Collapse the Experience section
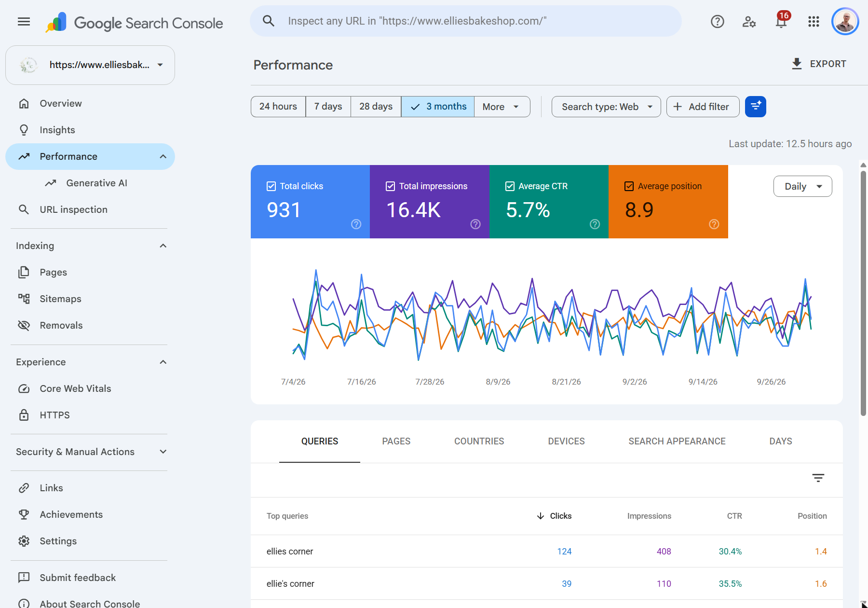The image size is (868, 608). pos(163,362)
